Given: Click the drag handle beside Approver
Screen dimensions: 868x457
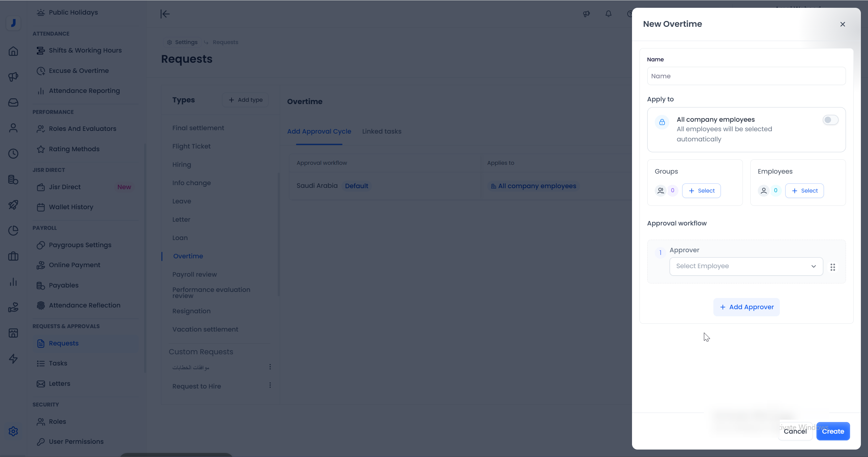Looking at the screenshot, I should coord(833,267).
